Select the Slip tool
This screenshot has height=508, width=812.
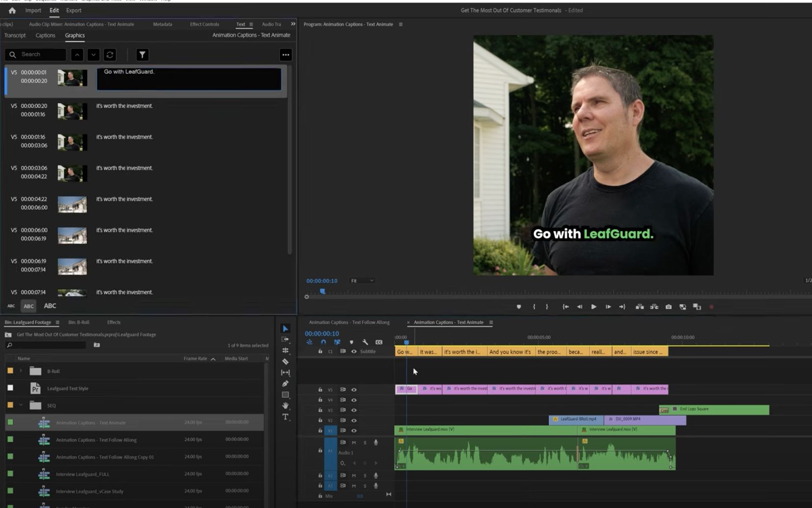pos(285,373)
